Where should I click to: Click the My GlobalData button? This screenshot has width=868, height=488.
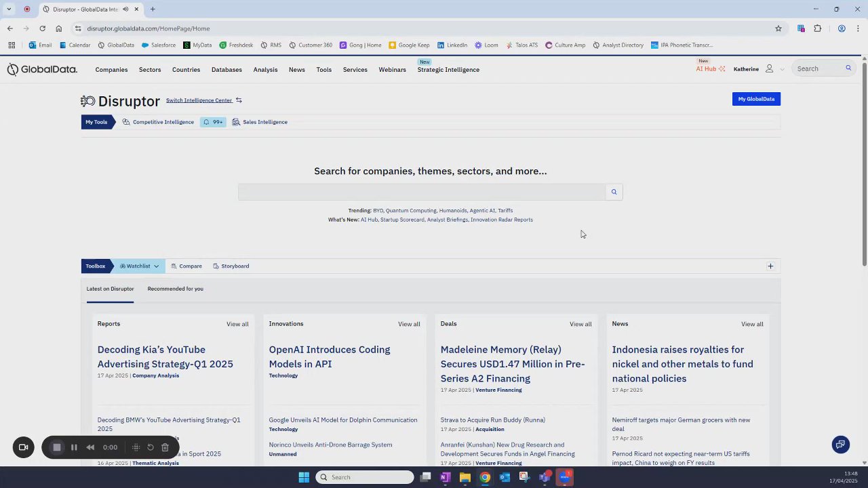point(756,99)
